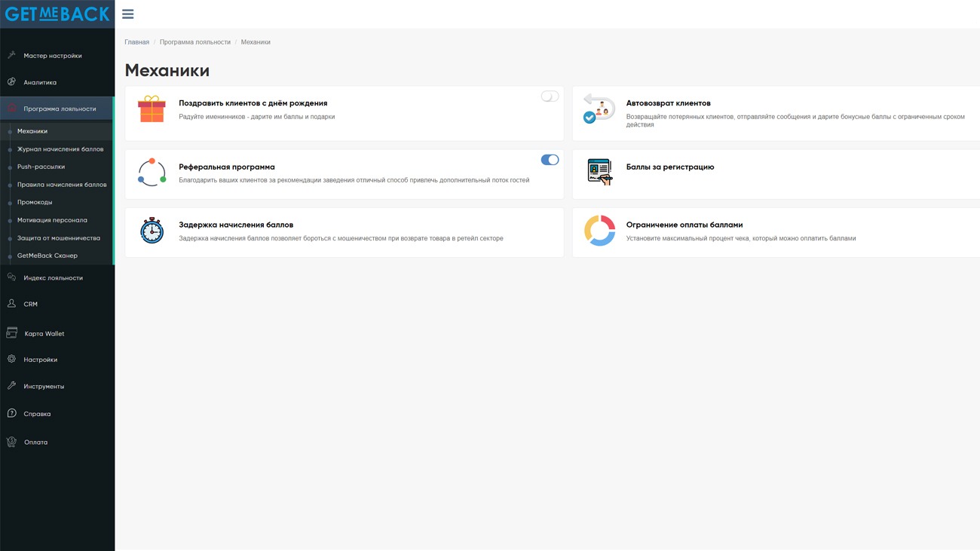This screenshot has width=980, height=551.
Task: Expand the Настройки sidebar section
Action: 40,360
